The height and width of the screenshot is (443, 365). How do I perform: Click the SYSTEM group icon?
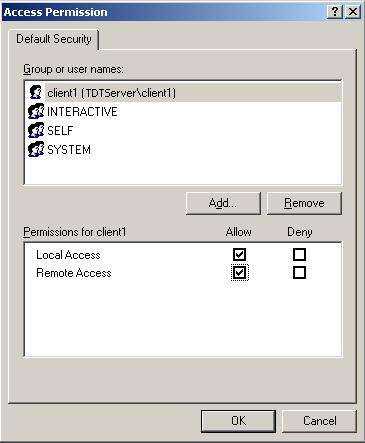coord(36,149)
